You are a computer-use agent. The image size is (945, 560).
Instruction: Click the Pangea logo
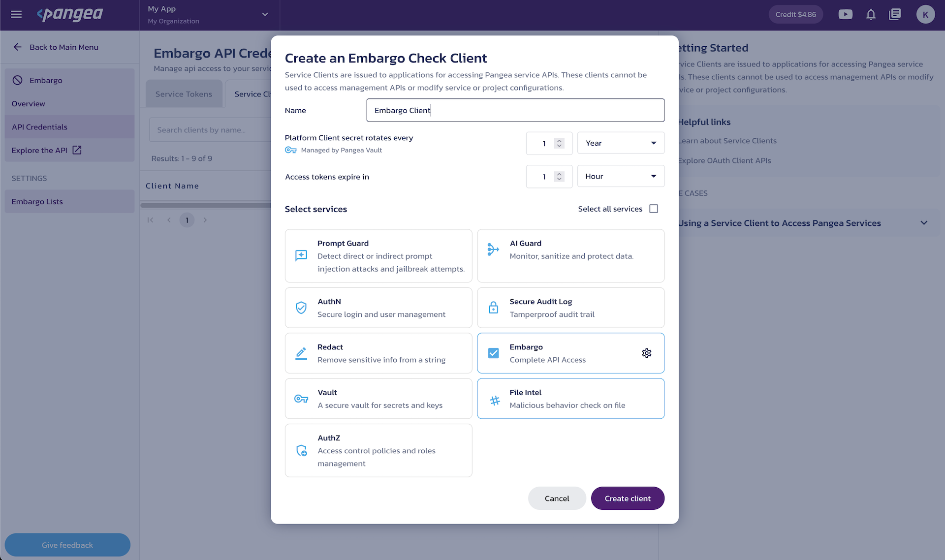click(70, 14)
